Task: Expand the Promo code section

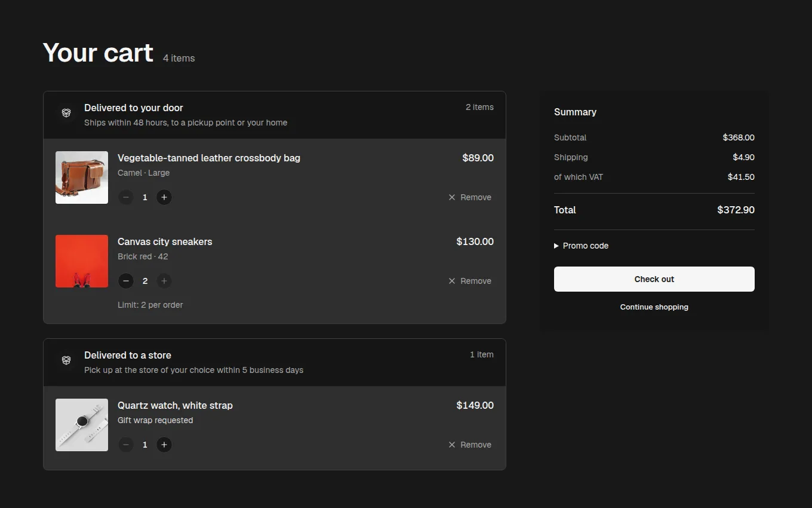Action: [x=582, y=246]
